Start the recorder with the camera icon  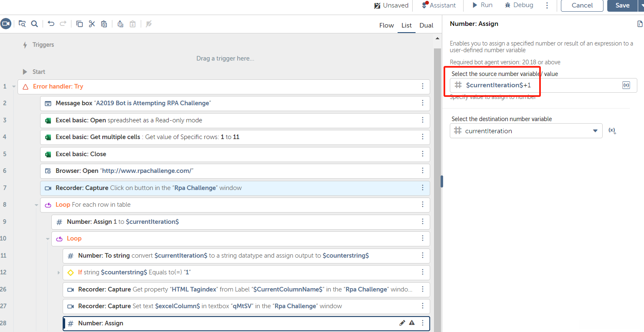point(5,24)
